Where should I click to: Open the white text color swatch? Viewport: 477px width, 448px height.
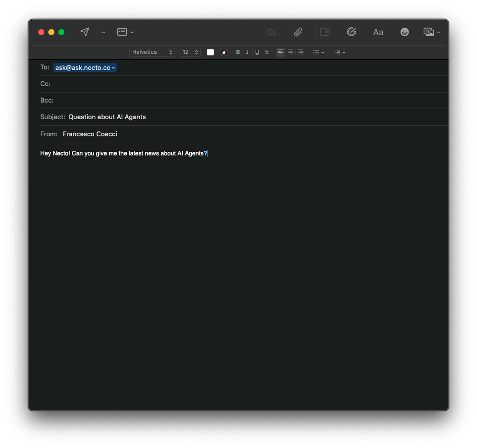[x=210, y=52]
